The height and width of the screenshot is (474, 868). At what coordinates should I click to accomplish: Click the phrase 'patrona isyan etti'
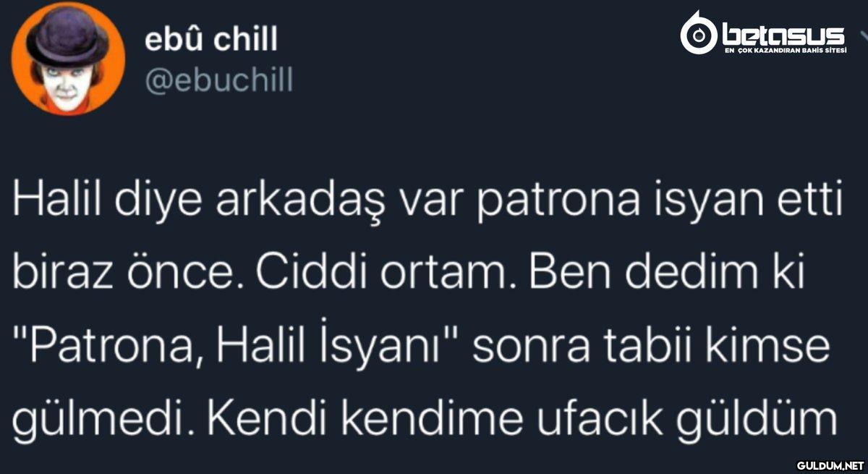click(x=660, y=206)
